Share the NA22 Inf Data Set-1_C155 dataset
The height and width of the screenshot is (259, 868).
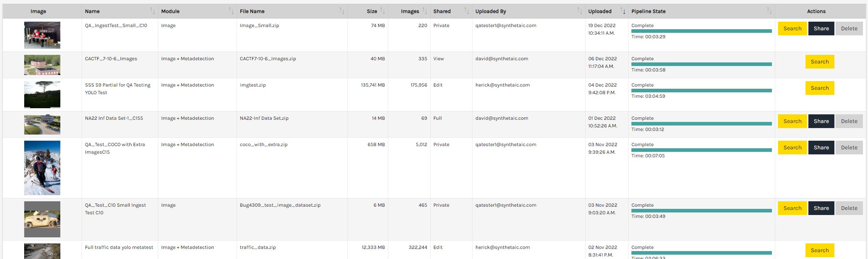tap(821, 121)
